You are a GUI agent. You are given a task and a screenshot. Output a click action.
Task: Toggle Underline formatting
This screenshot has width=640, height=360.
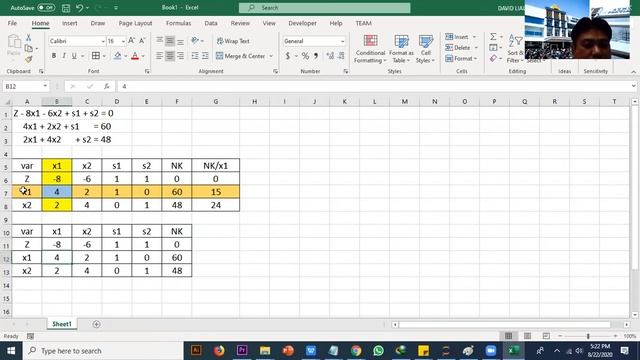[x=74, y=56]
